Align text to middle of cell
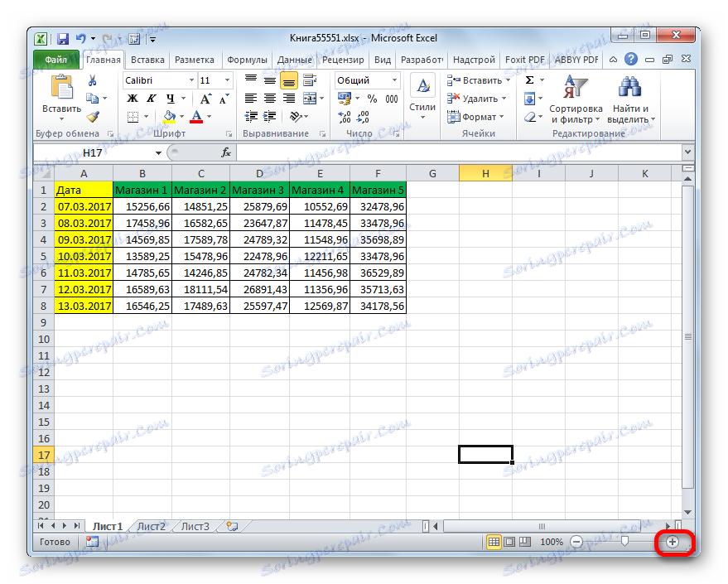728x584 pixels. click(270, 80)
